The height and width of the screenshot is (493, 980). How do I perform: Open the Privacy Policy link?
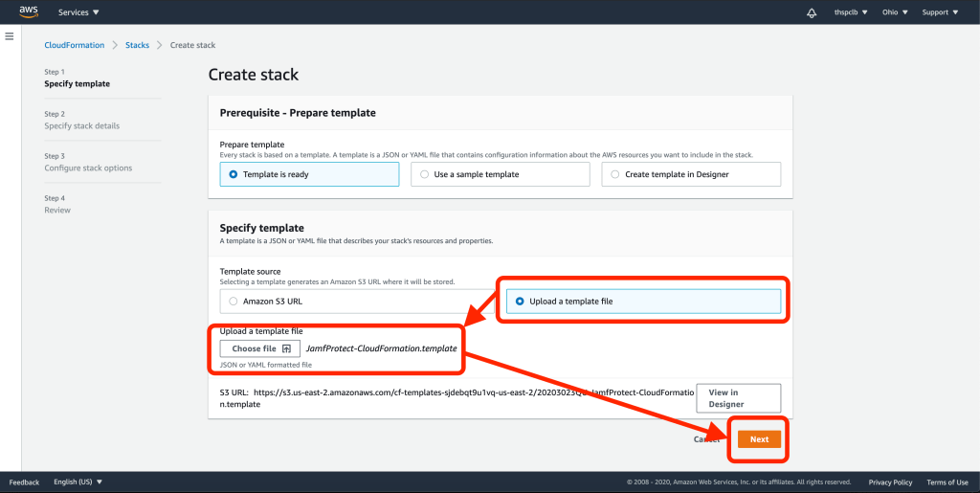point(890,482)
